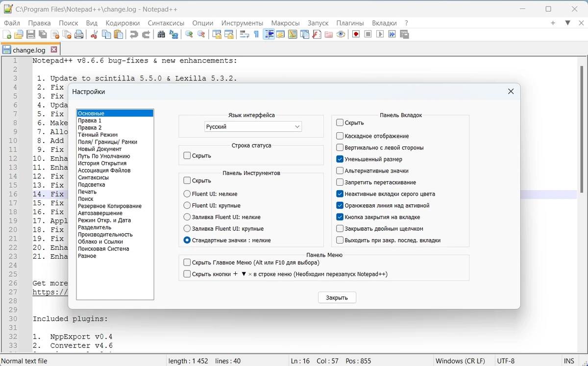Click the Save file diskette icon
Viewport: 588px width, 366px height.
coord(30,34)
